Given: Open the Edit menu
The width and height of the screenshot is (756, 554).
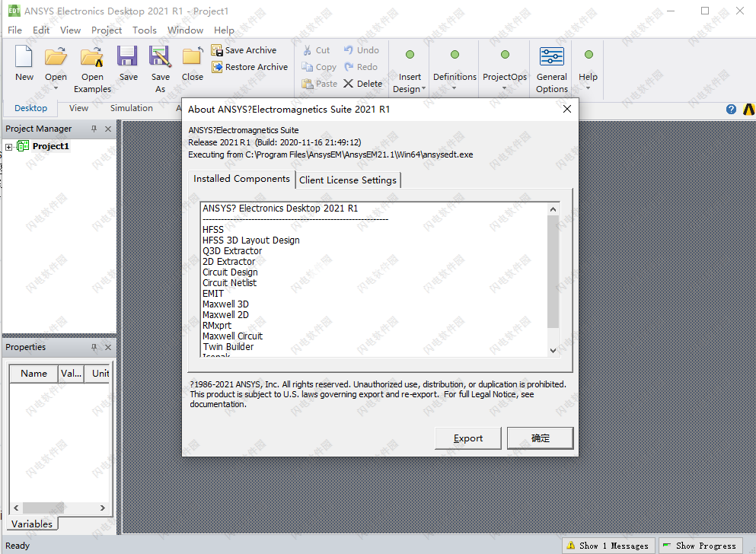Looking at the screenshot, I should [41, 30].
